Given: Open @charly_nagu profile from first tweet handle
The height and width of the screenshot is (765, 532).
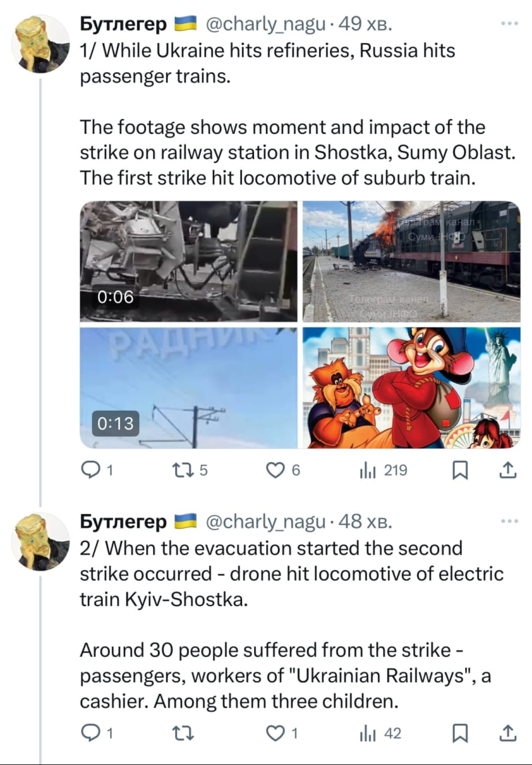Looking at the screenshot, I should click(265, 24).
